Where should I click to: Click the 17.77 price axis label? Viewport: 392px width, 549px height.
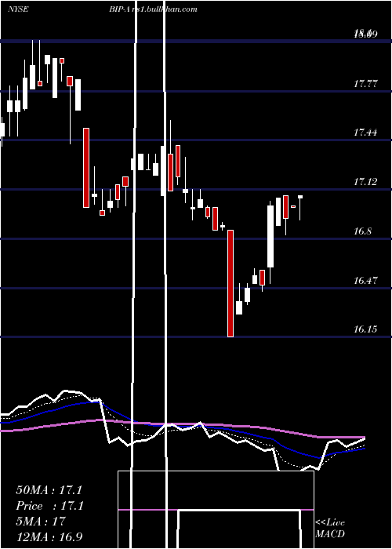click(x=365, y=84)
